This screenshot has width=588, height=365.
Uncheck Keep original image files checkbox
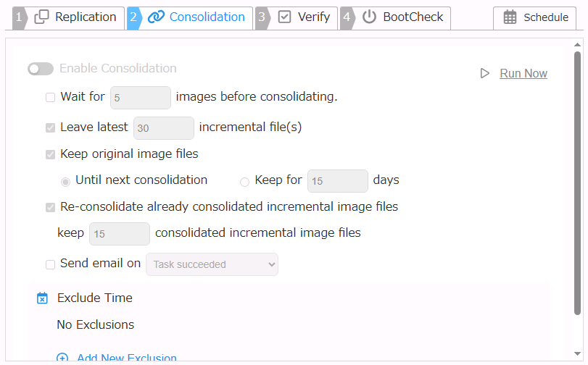(x=50, y=154)
